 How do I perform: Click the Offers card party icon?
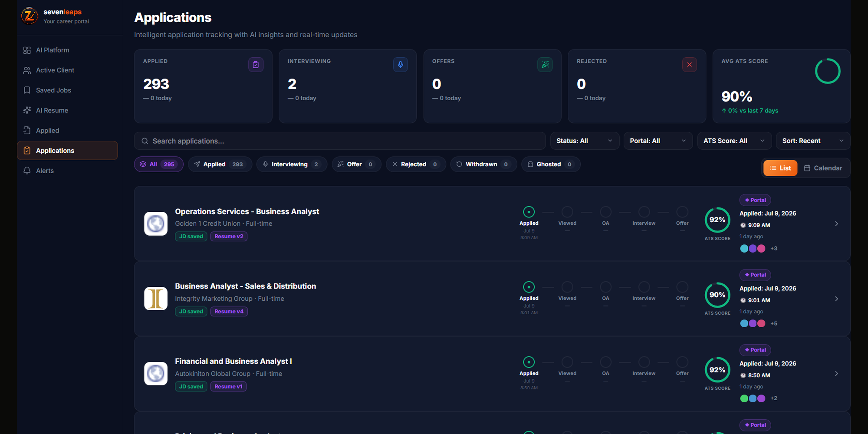pyautogui.click(x=545, y=65)
